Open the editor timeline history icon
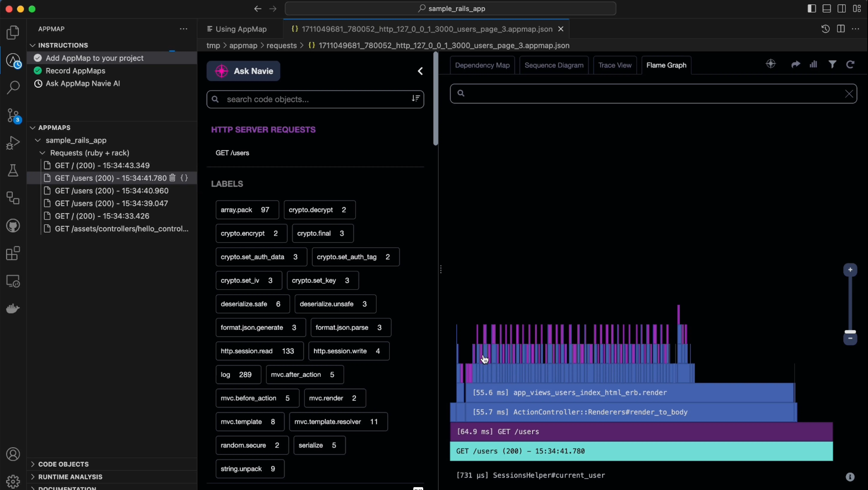Viewport: 868px width, 490px height. 825,29
